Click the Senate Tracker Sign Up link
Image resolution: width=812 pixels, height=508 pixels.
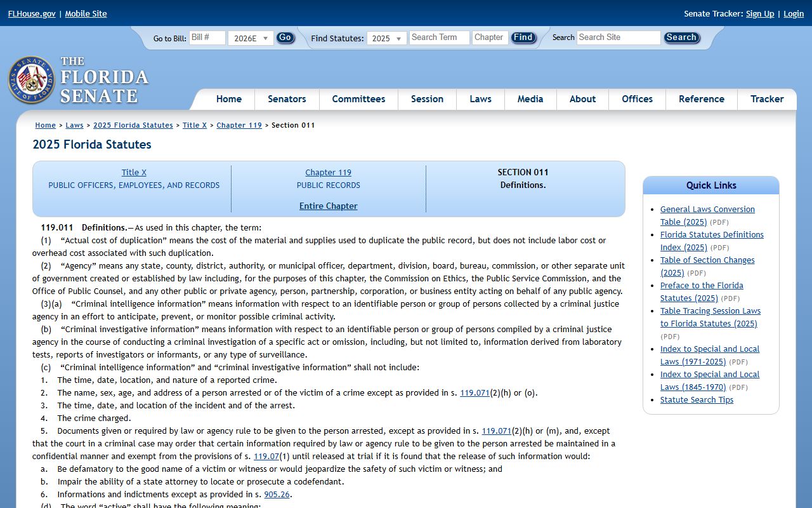pos(760,13)
